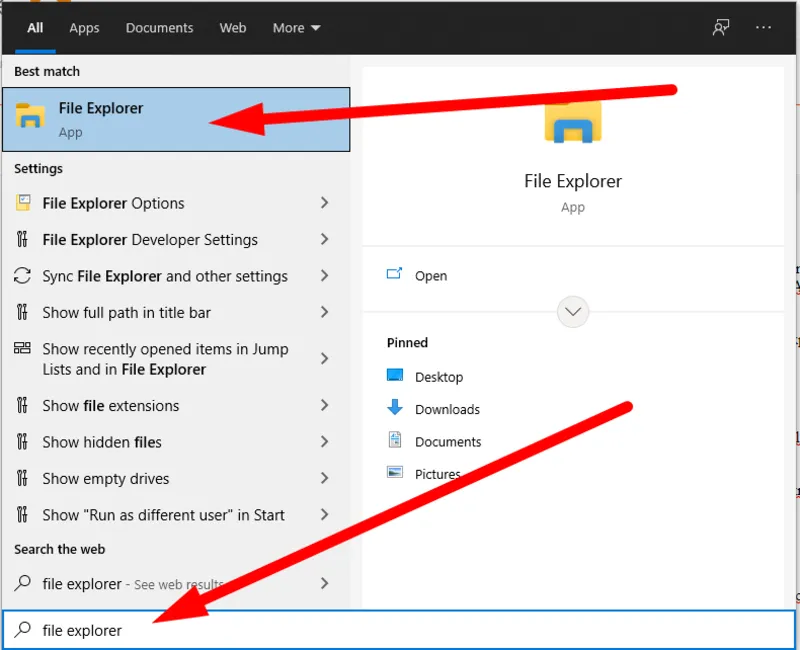Click the 'Downloads' pinned item label
This screenshot has width=800, height=650.
click(447, 409)
